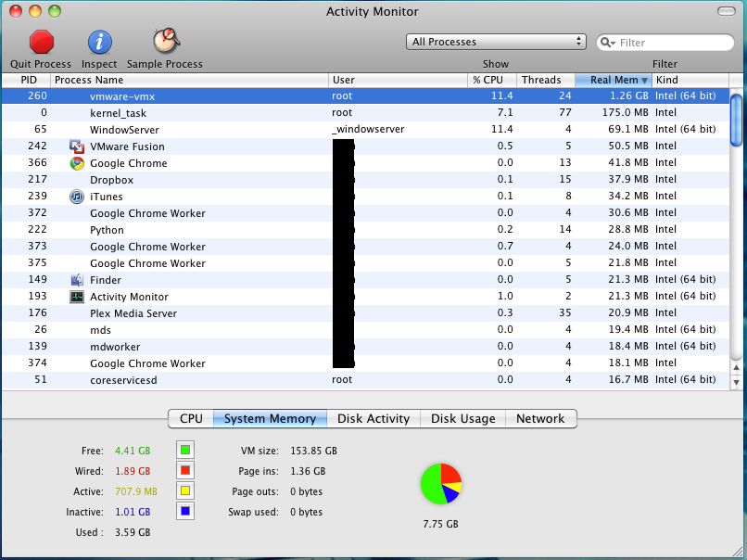This screenshot has width=747, height=560.
Task: Select the mds process row
Action: point(365,329)
